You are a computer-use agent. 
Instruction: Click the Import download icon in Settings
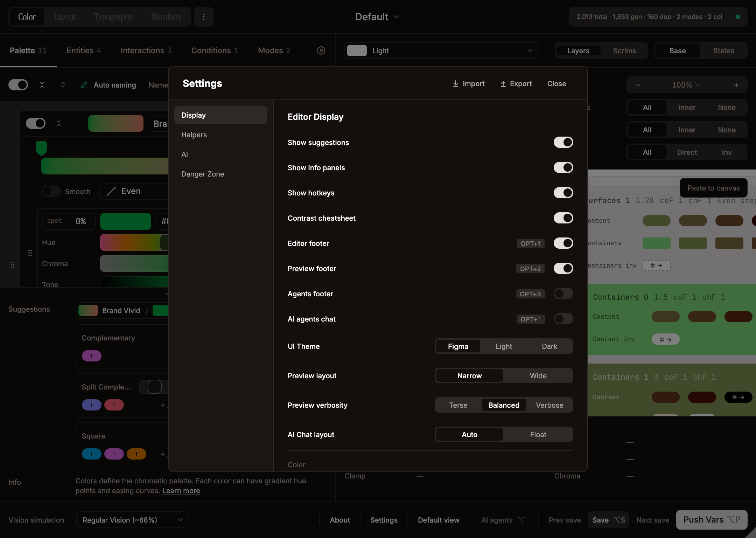pyautogui.click(x=455, y=84)
